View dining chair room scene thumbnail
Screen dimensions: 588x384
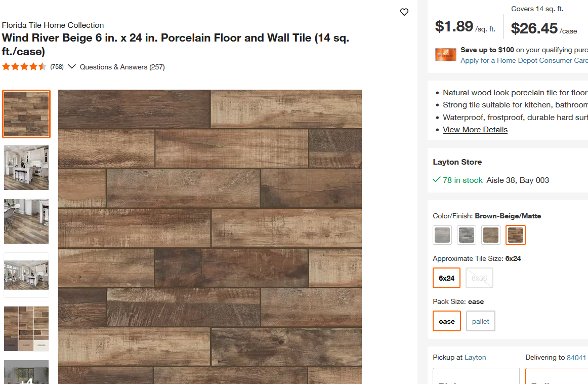[26, 221]
